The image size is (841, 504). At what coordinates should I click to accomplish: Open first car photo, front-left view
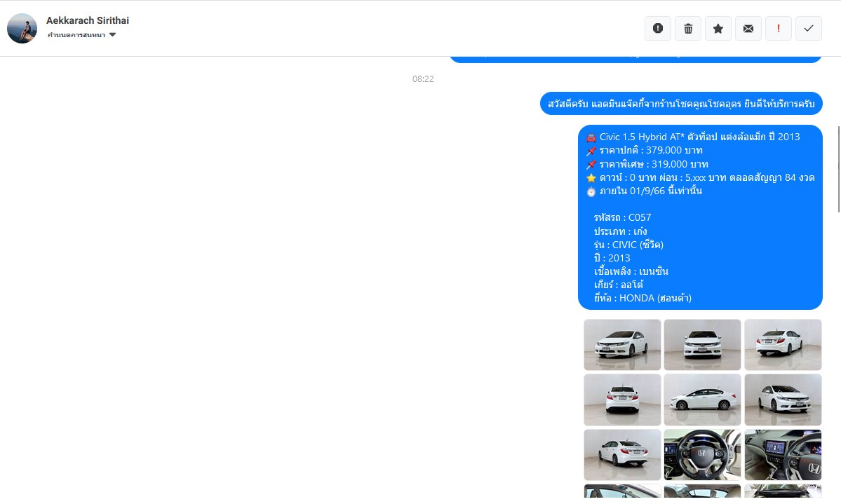point(622,345)
